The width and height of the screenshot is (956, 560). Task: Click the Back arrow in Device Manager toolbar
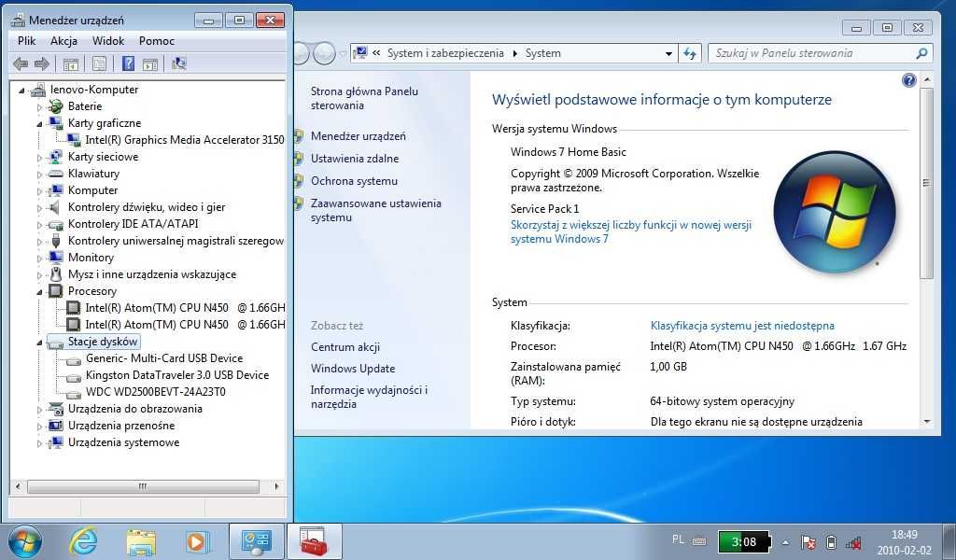pos(21,63)
